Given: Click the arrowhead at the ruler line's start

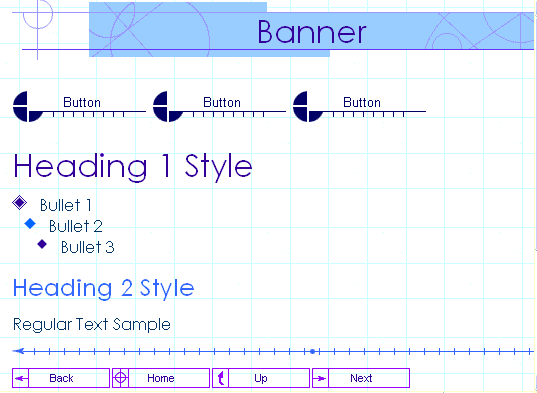Looking at the screenshot, I should pos(18,351).
